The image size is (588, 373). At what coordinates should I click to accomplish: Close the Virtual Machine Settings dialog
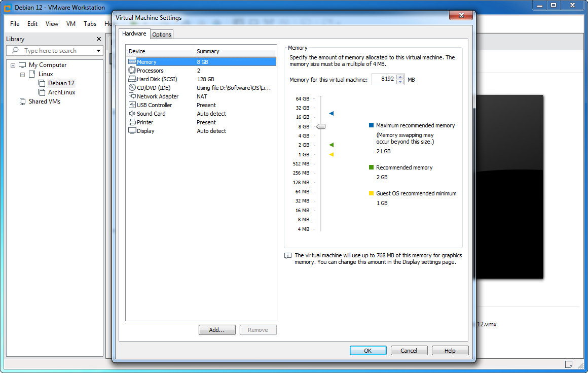pyautogui.click(x=461, y=15)
